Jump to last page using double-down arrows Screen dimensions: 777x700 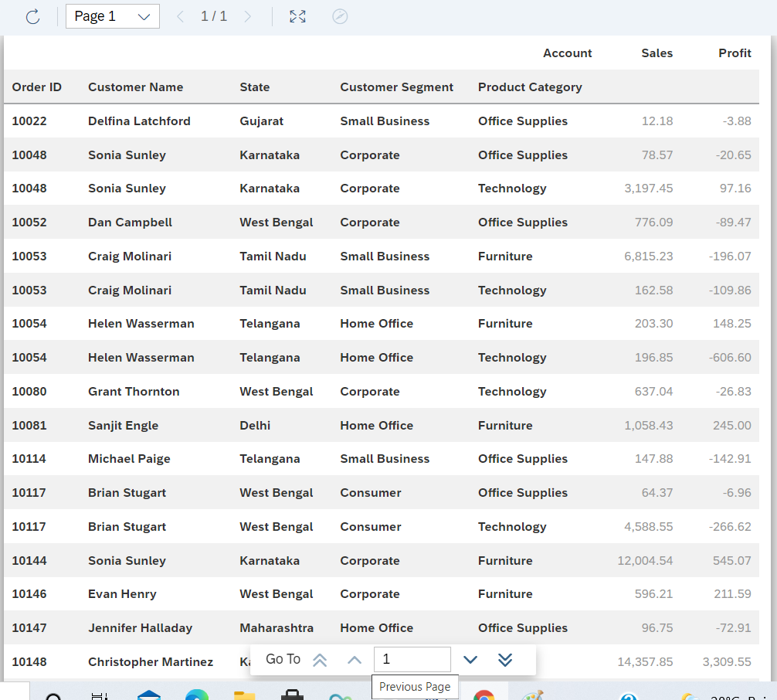click(505, 660)
